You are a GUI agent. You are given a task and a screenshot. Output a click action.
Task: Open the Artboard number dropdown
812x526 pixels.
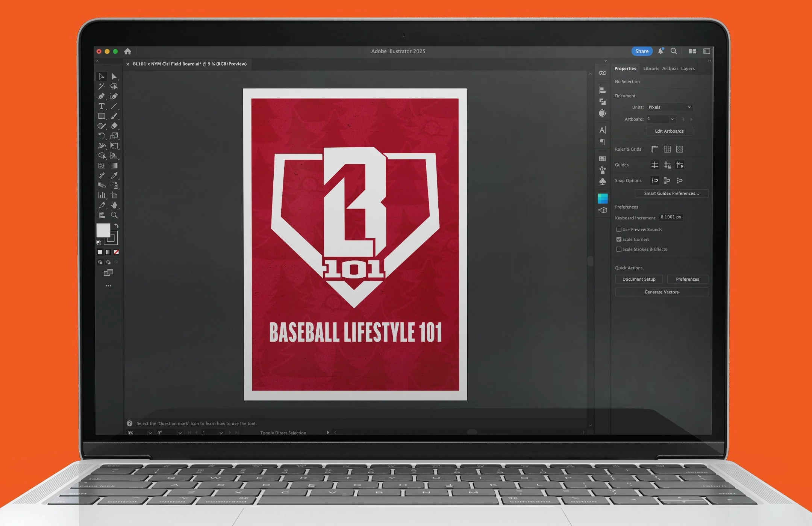[672, 119]
